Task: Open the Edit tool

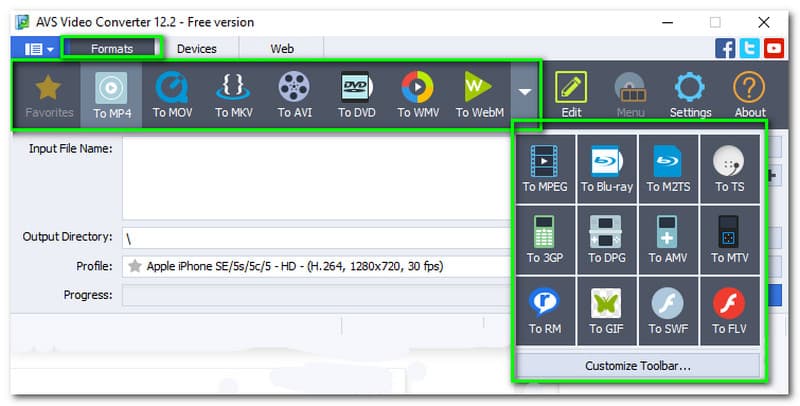Action: [x=571, y=94]
